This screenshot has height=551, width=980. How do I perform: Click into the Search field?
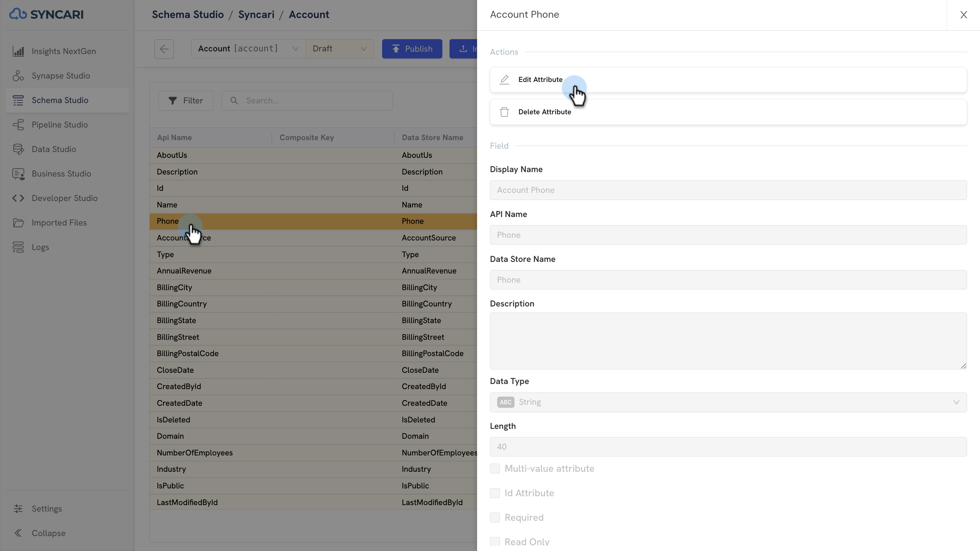click(307, 101)
